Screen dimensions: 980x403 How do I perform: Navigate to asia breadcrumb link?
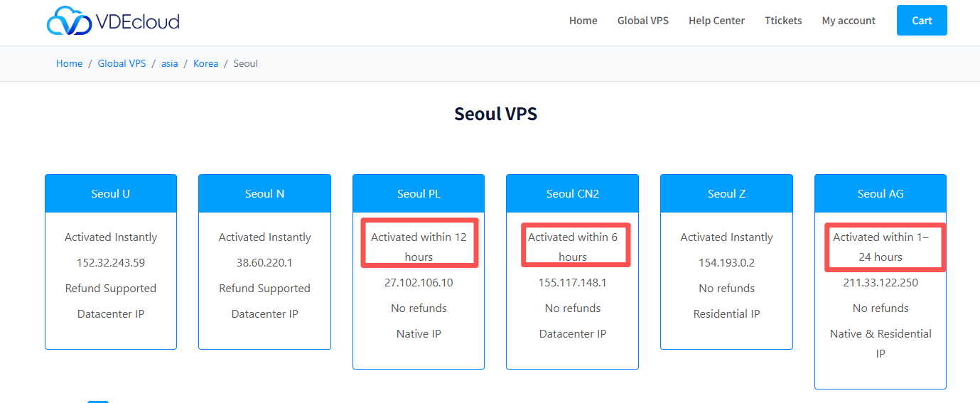point(169,63)
